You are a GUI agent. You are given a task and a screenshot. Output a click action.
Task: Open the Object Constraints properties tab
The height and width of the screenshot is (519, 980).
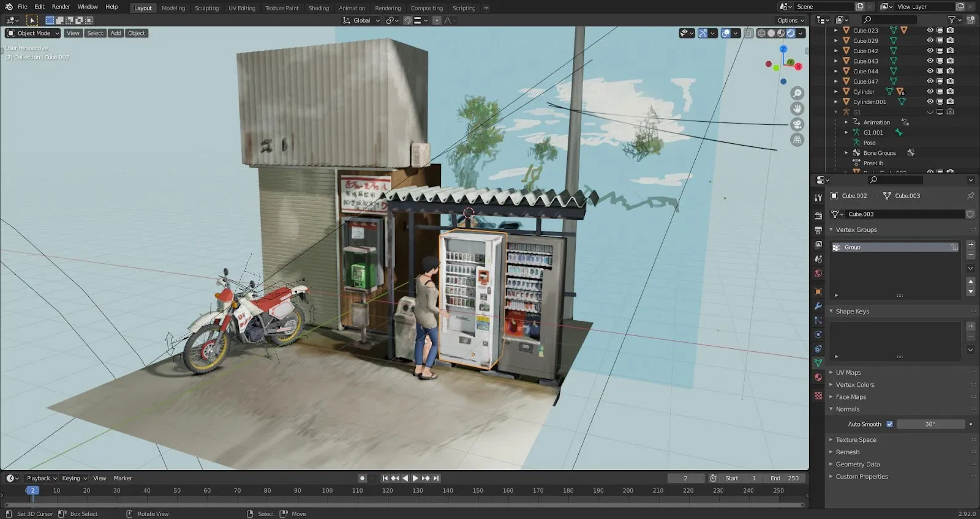coord(818,349)
